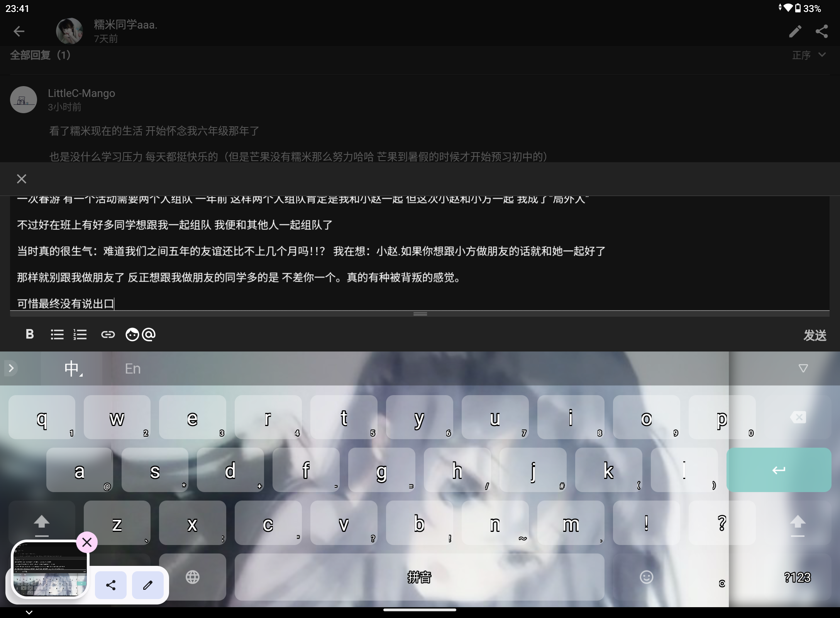Image resolution: width=840 pixels, height=618 pixels.
Task: Tap the w key
Action: click(x=117, y=417)
